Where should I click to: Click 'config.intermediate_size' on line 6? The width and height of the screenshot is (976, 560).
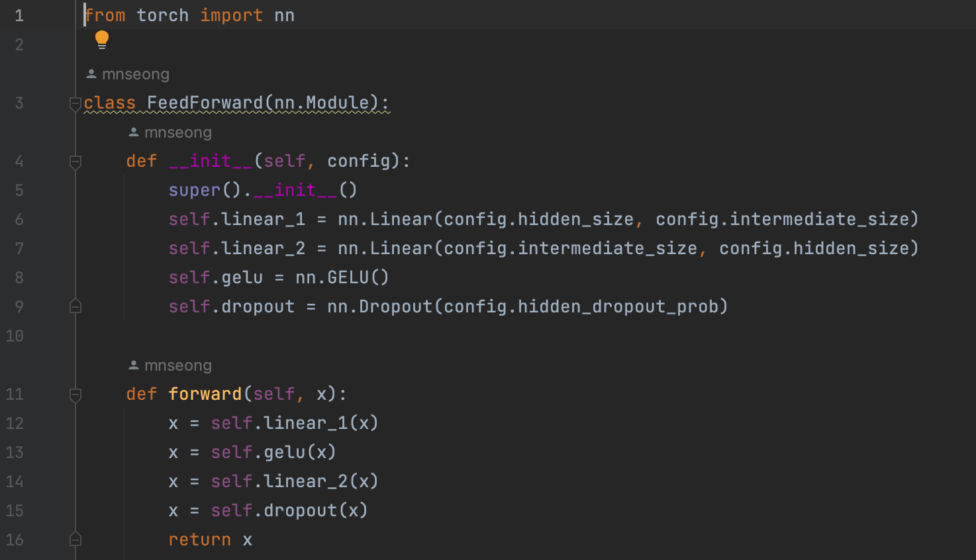(x=783, y=219)
